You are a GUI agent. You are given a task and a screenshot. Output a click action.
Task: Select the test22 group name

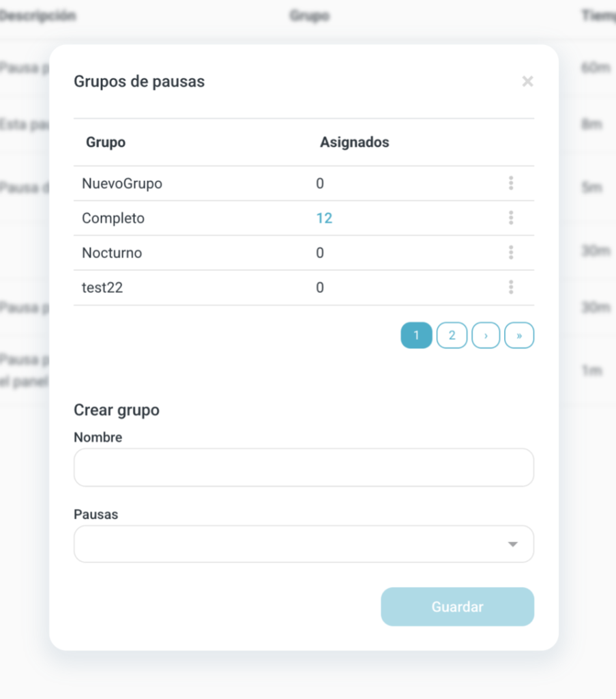pyautogui.click(x=102, y=288)
